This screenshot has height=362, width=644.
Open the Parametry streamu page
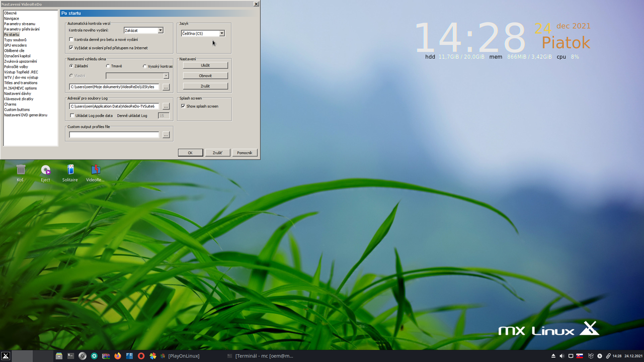(x=20, y=24)
